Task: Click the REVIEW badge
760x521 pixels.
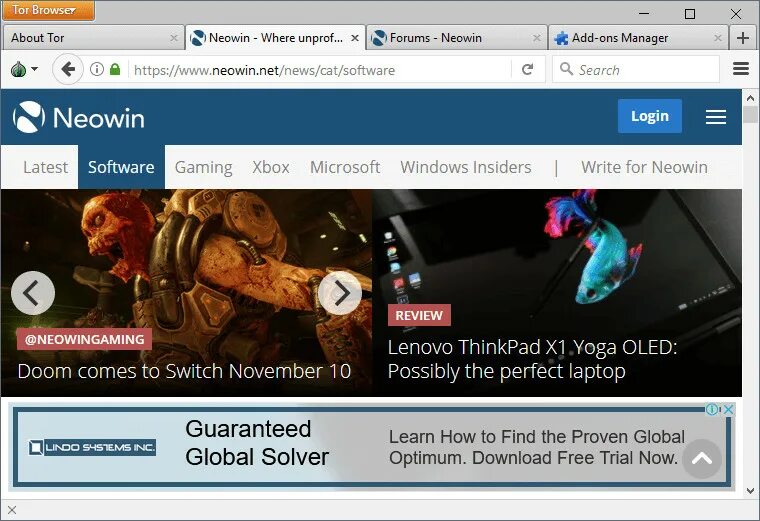Action: click(419, 316)
